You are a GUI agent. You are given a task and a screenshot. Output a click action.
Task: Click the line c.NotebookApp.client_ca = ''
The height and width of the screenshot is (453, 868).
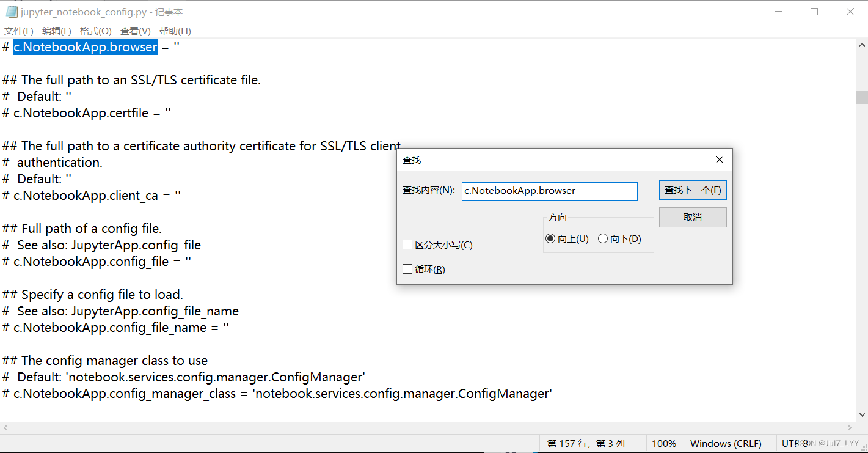pos(92,196)
